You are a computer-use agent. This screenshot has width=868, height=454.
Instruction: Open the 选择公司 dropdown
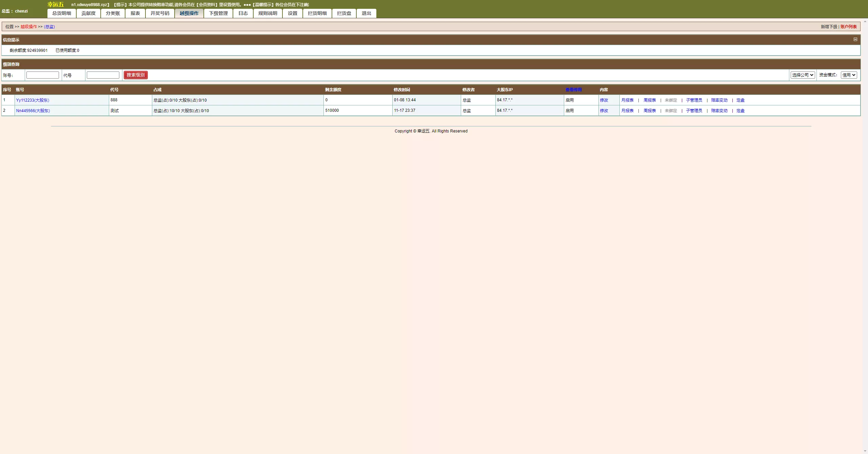coord(803,75)
